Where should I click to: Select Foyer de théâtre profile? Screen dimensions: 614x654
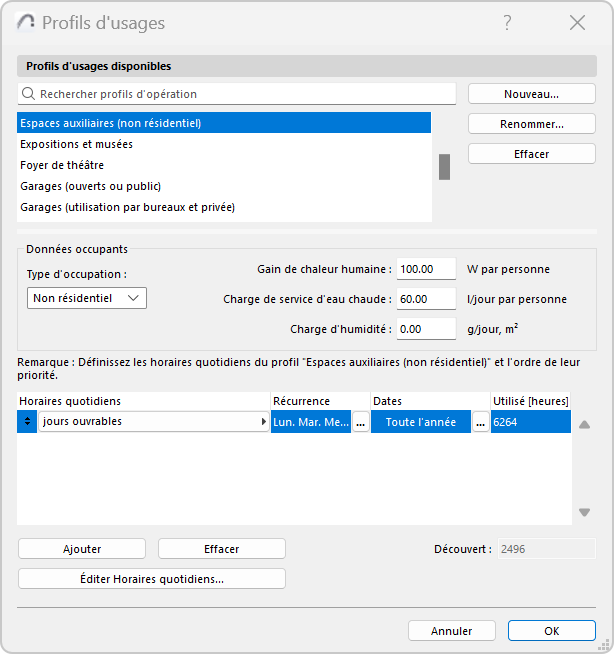coord(62,165)
